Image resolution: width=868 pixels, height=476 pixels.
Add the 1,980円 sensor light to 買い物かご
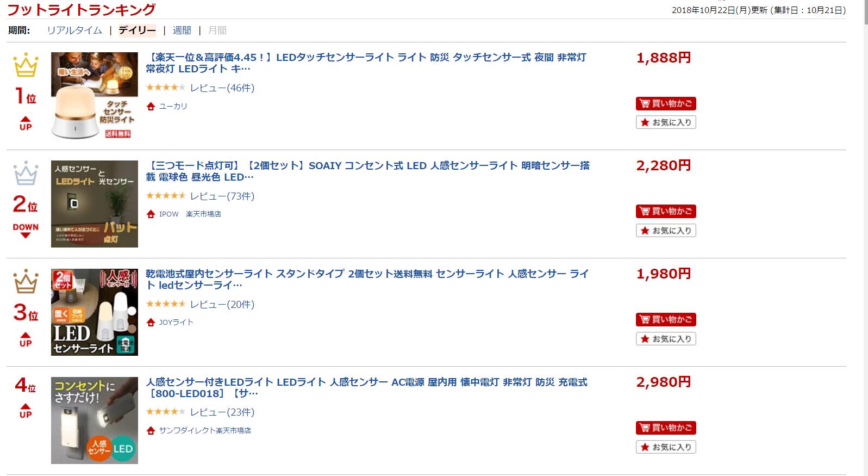pos(666,319)
